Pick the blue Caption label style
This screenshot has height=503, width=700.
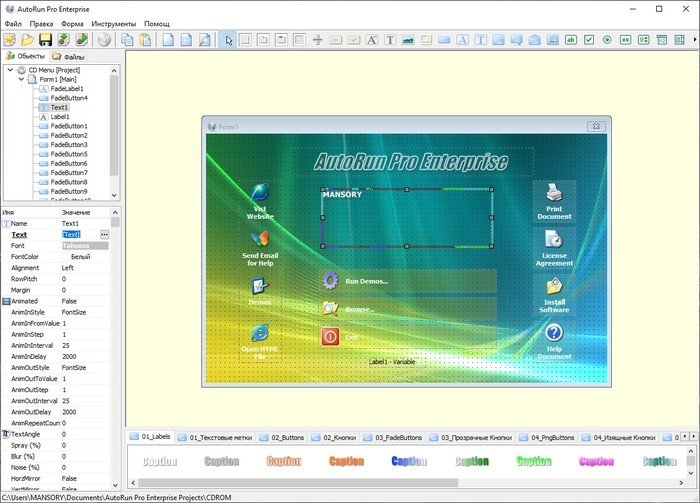(x=409, y=461)
